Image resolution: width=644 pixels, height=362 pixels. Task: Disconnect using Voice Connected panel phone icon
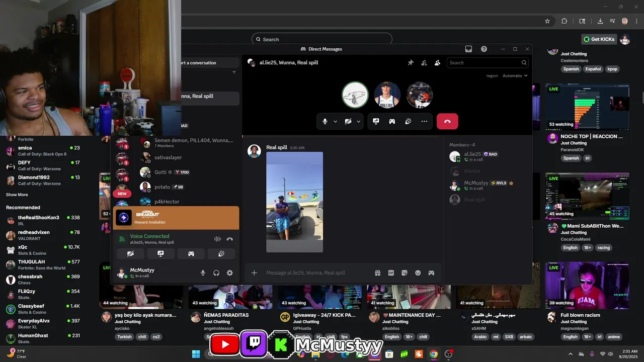click(x=230, y=239)
